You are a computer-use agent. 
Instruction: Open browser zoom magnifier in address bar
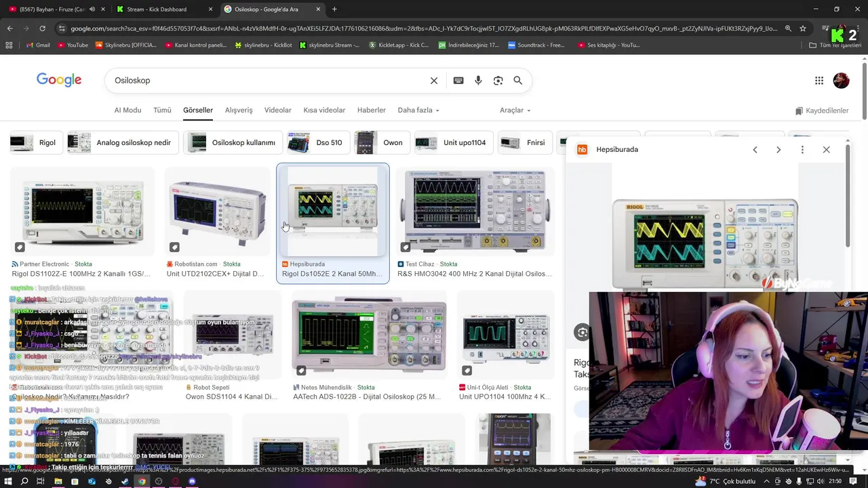(788, 28)
